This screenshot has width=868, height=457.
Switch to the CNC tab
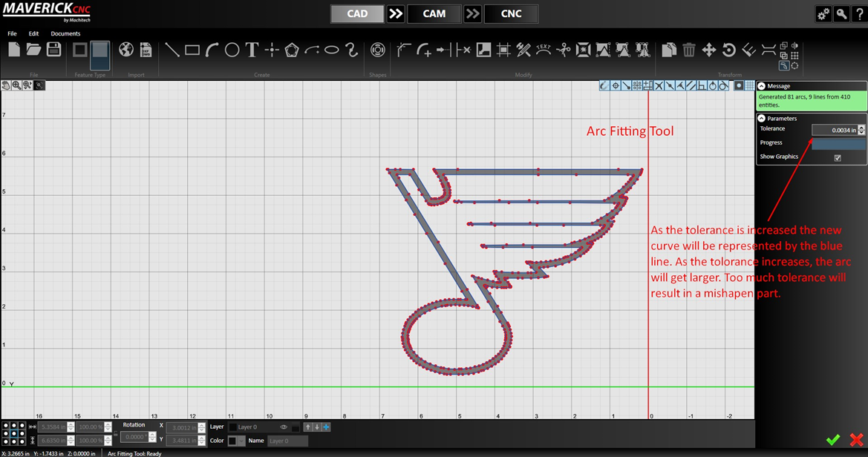coord(511,14)
